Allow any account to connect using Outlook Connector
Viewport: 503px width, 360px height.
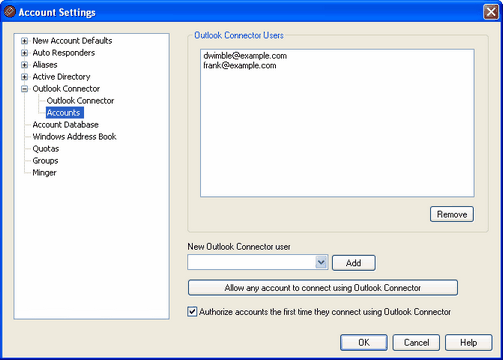click(x=323, y=288)
